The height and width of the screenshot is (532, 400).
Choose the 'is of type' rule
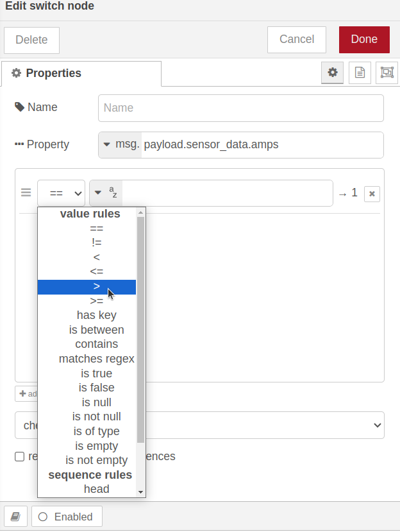87,431
